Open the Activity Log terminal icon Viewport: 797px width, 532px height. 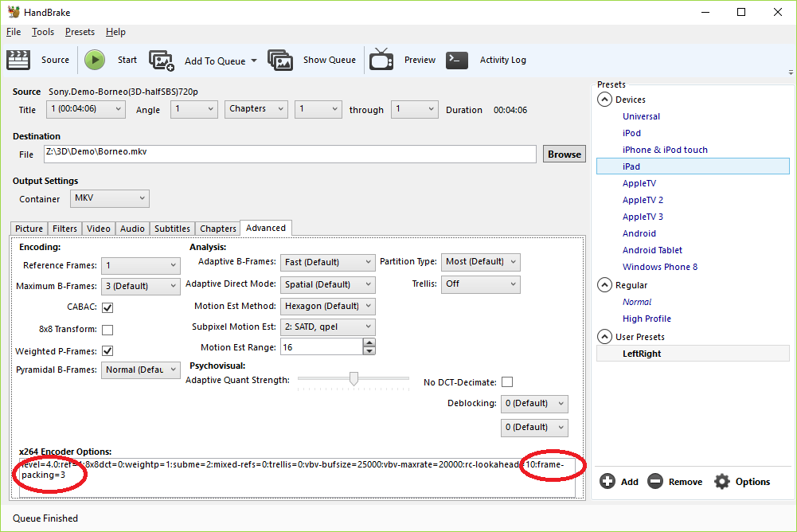pos(457,60)
